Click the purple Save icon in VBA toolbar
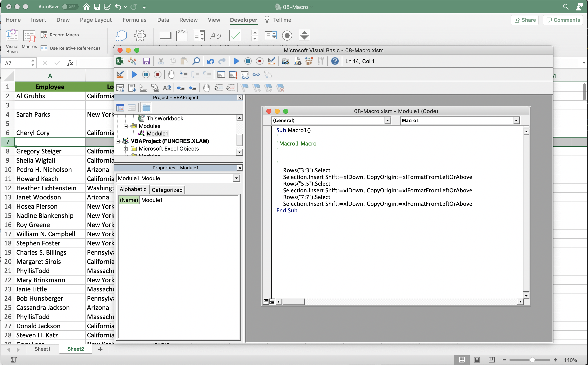Screen dimensions: 588x365 pos(147,61)
